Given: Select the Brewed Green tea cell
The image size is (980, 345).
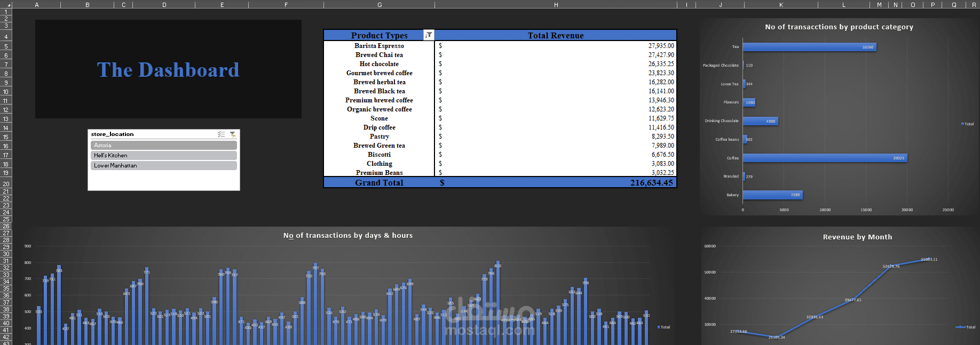Looking at the screenshot, I should point(380,146).
